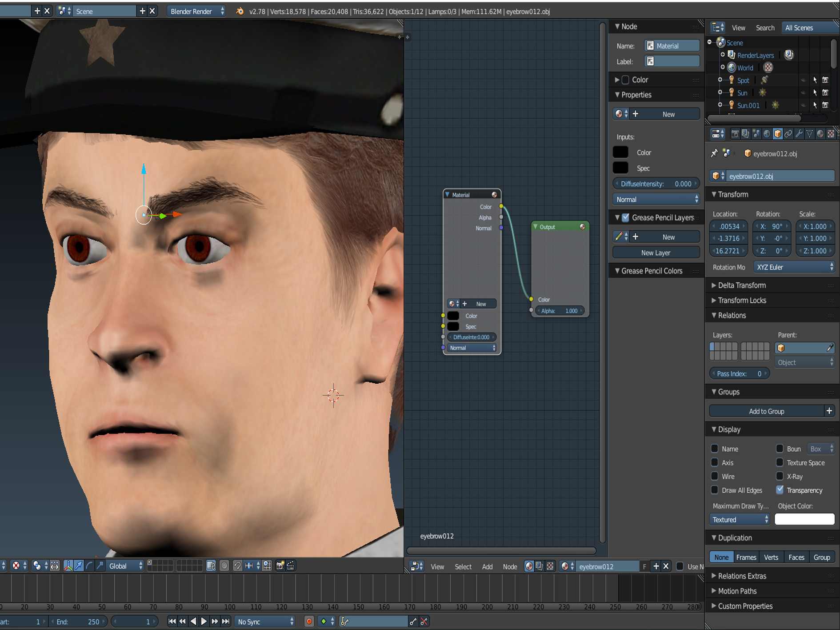This screenshot has width=840, height=630.
Task: Open the node editor Add menu
Action: coord(488,566)
